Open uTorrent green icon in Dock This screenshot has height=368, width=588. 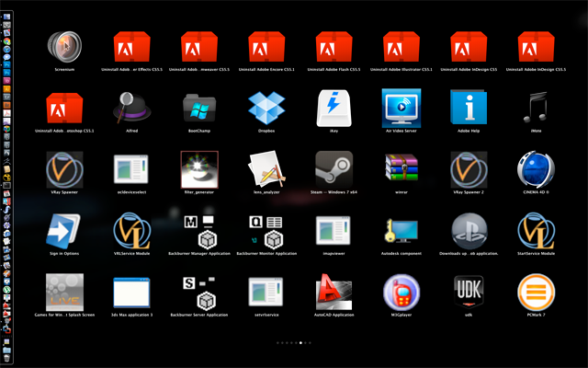point(6,290)
